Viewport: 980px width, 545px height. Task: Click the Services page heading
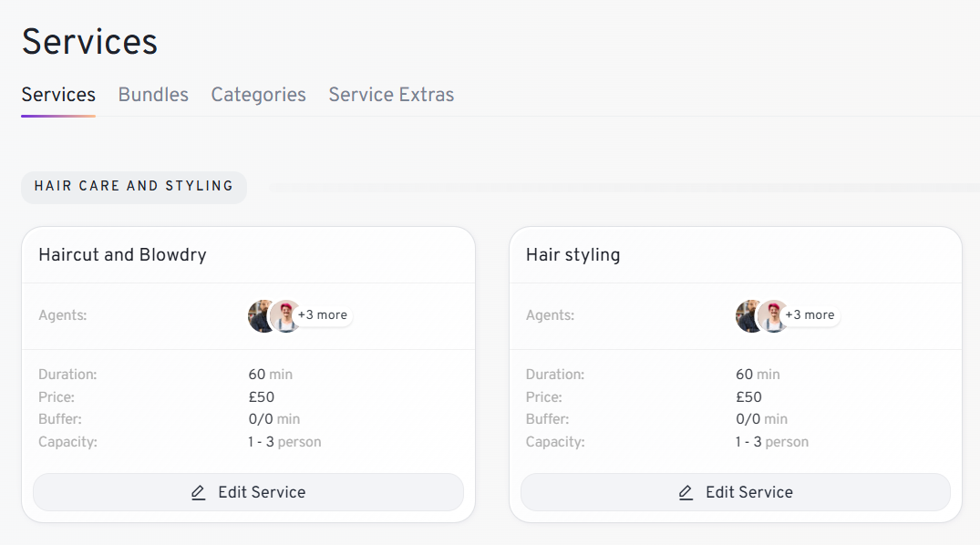coord(89,43)
